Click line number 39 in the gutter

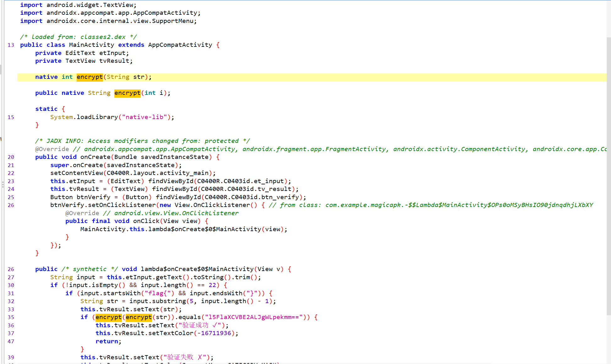click(x=11, y=357)
